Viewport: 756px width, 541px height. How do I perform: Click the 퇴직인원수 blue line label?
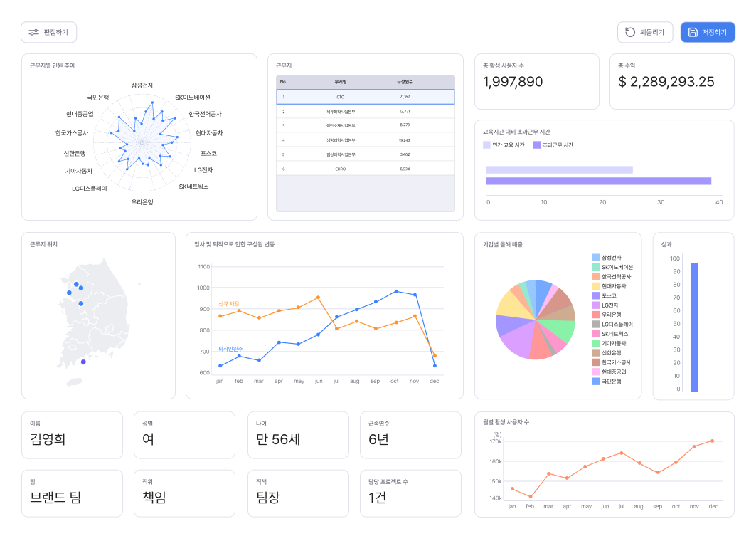coord(230,349)
